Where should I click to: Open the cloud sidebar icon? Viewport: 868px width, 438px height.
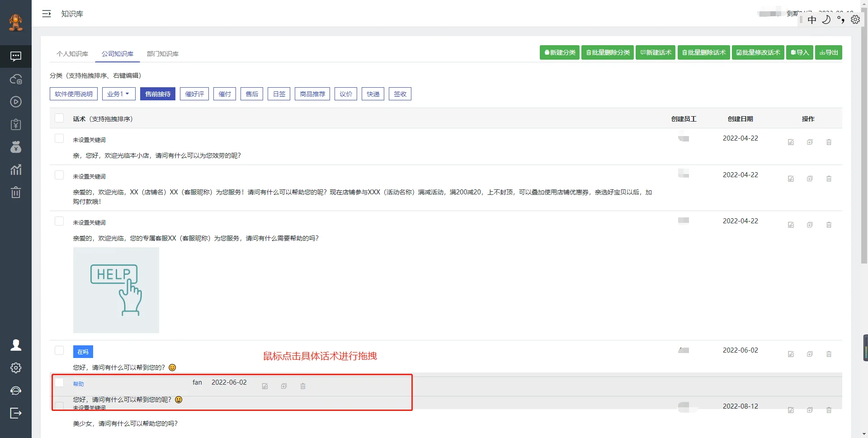pyautogui.click(x=16, y=79)
